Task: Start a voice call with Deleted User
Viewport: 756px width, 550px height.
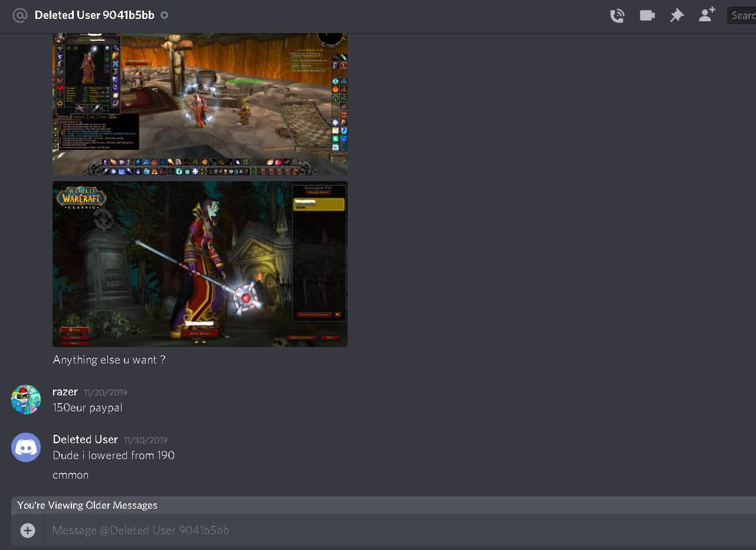Action: click(x=617, y=16)
